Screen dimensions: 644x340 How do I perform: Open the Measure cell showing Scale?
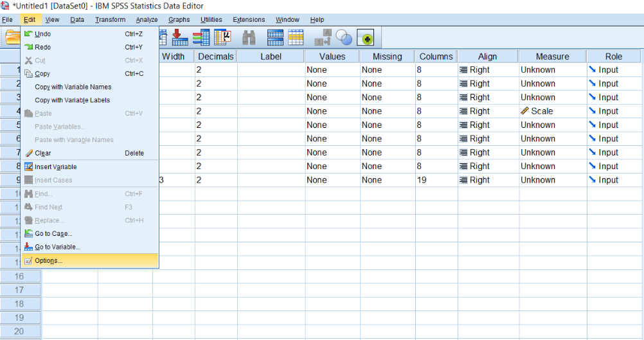coord(552,111)
